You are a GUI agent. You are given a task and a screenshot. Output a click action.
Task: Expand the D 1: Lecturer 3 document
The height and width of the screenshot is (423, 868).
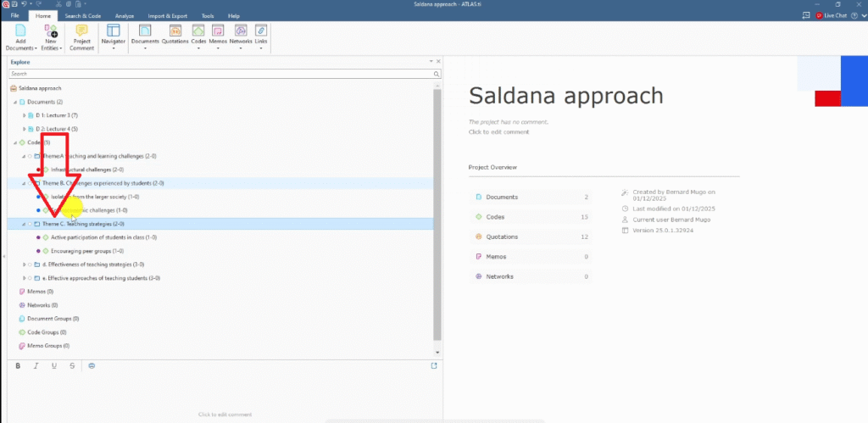[x=24, y=115]
